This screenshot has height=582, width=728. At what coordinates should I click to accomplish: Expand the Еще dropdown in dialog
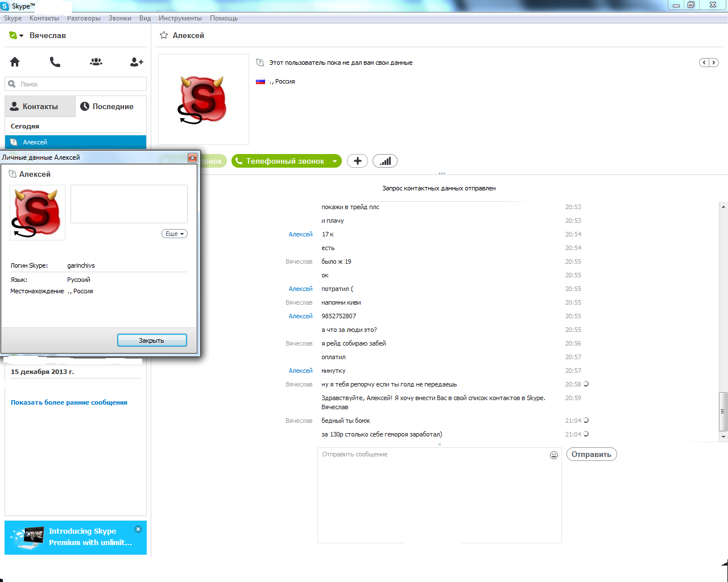pos(175,234)
